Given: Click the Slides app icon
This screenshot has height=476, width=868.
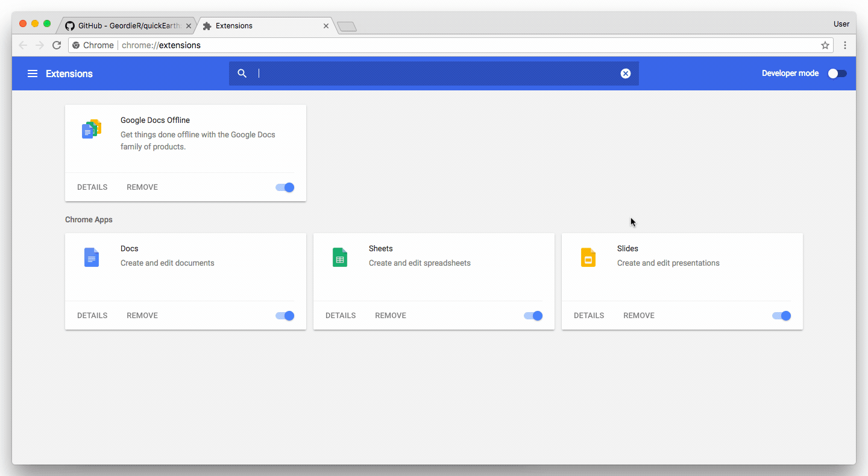Looking at the screenshot, I should click(x=588, y=257).
